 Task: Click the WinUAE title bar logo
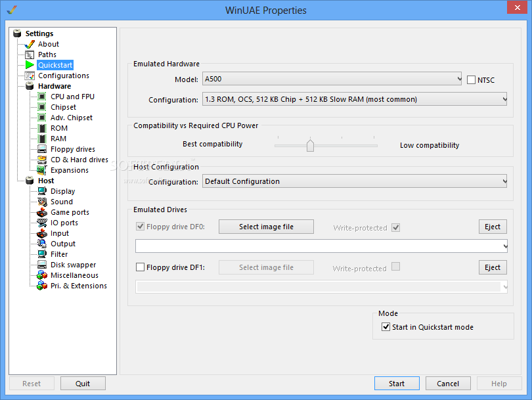(12, 10)
